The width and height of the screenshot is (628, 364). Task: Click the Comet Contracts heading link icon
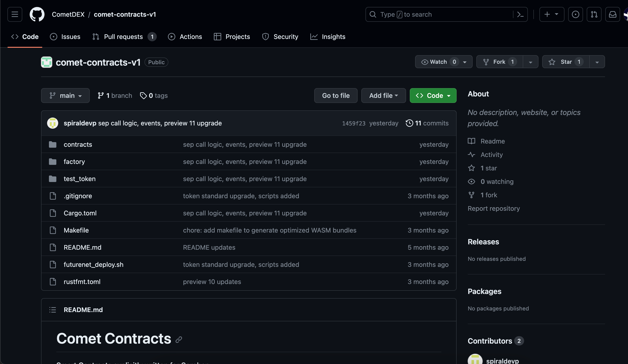pyautogui.click(x=179, y=340)
